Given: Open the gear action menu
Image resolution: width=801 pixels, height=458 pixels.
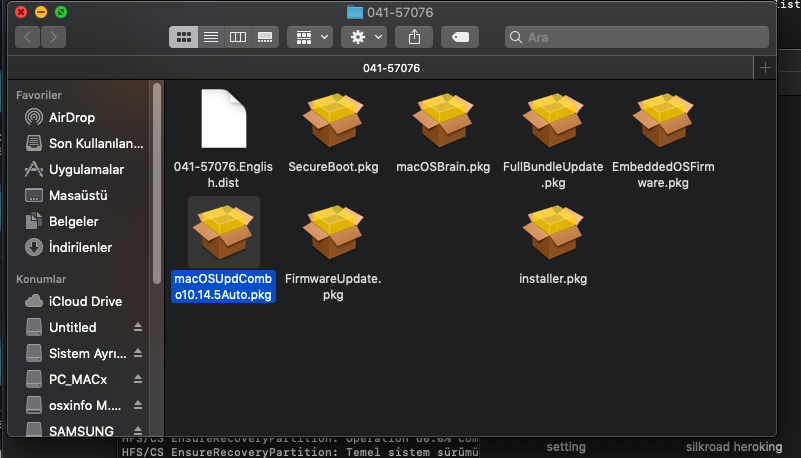Looking at the screenshot, I should [363, 37].
